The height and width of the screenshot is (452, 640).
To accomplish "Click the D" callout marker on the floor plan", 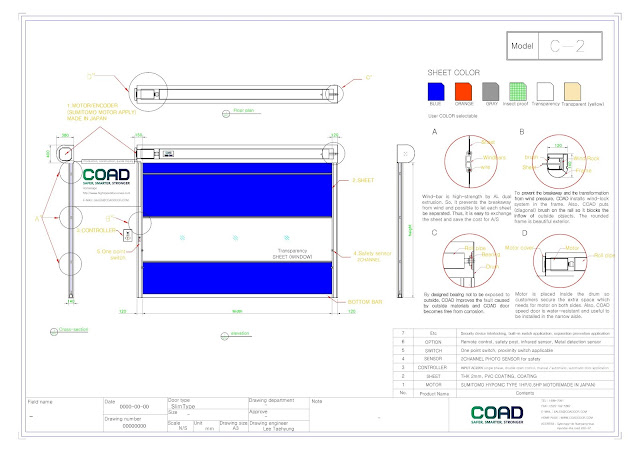I will [91, 76].
